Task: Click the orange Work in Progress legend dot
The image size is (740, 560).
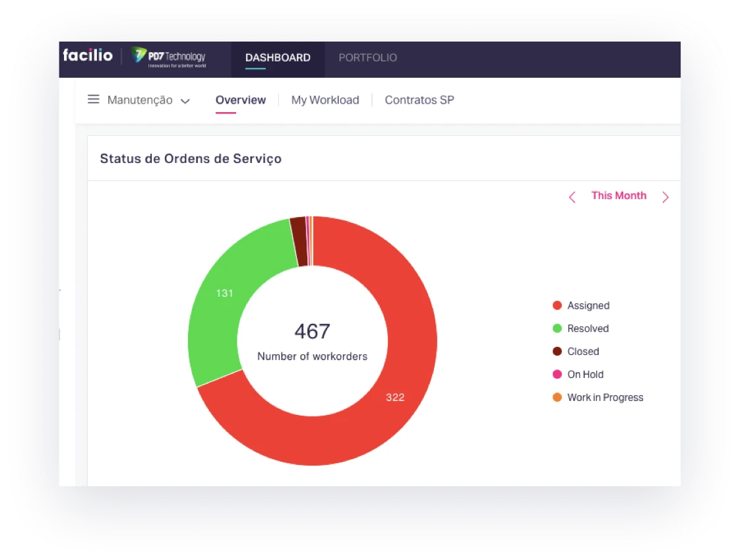Action: [556, 397]
